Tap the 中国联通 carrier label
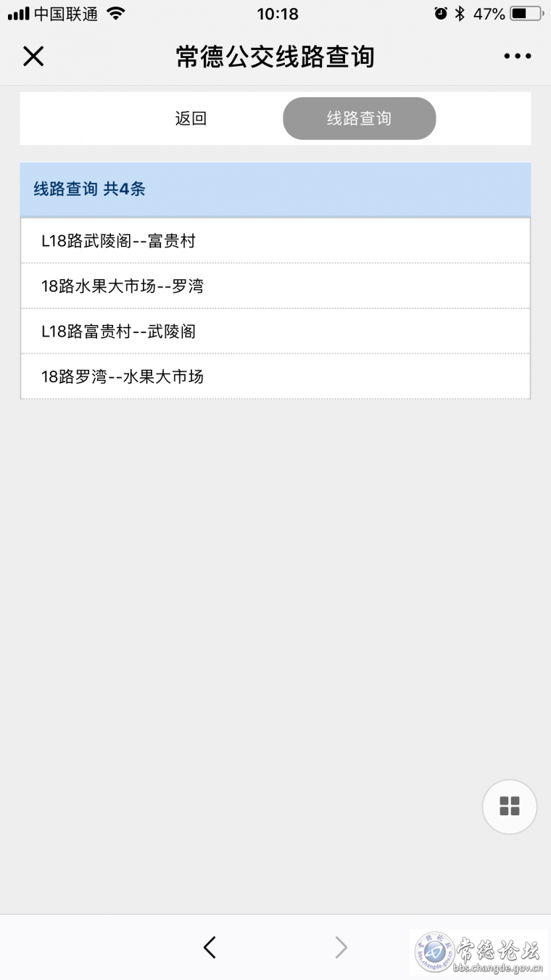 coord(65,14)
